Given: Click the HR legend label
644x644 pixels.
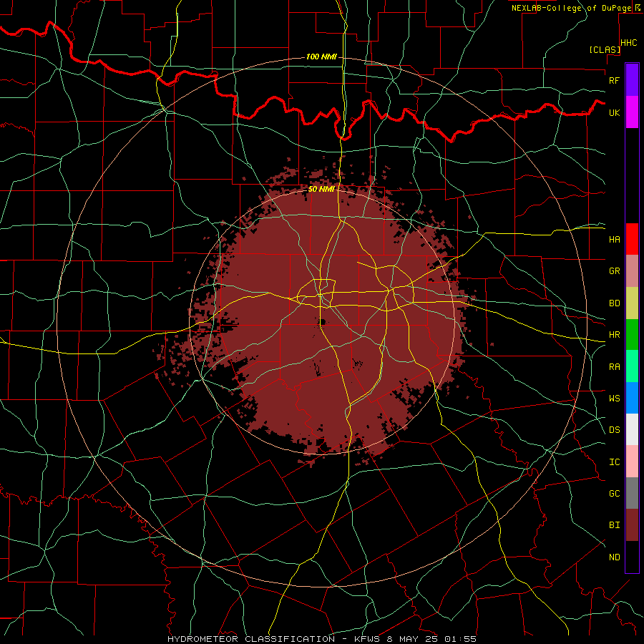Looking at the screenshot, I should coord(614,335).
